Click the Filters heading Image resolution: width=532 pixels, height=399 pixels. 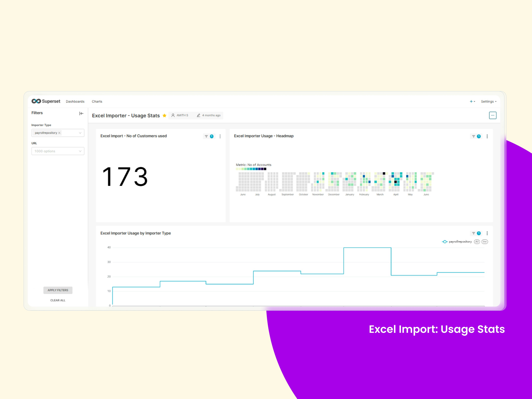coord(37,113)
